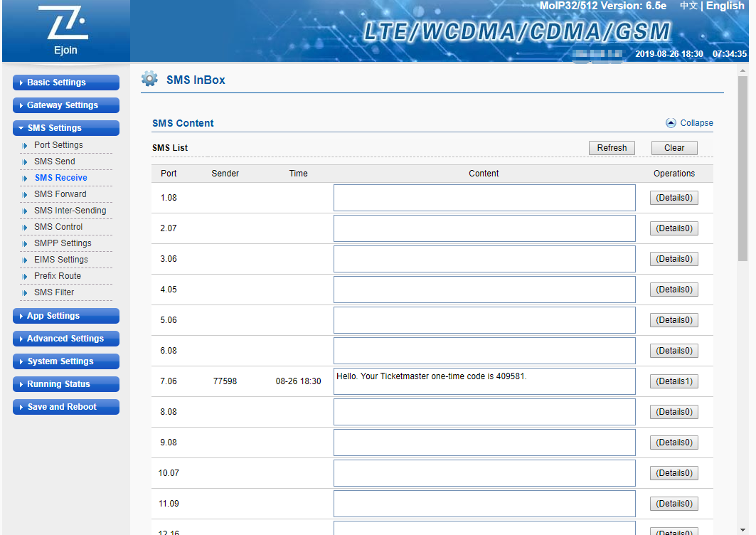This screenshot has height=535, width=756.
Task: Click the Collapse arrow icon
Action: click(671, 123)
